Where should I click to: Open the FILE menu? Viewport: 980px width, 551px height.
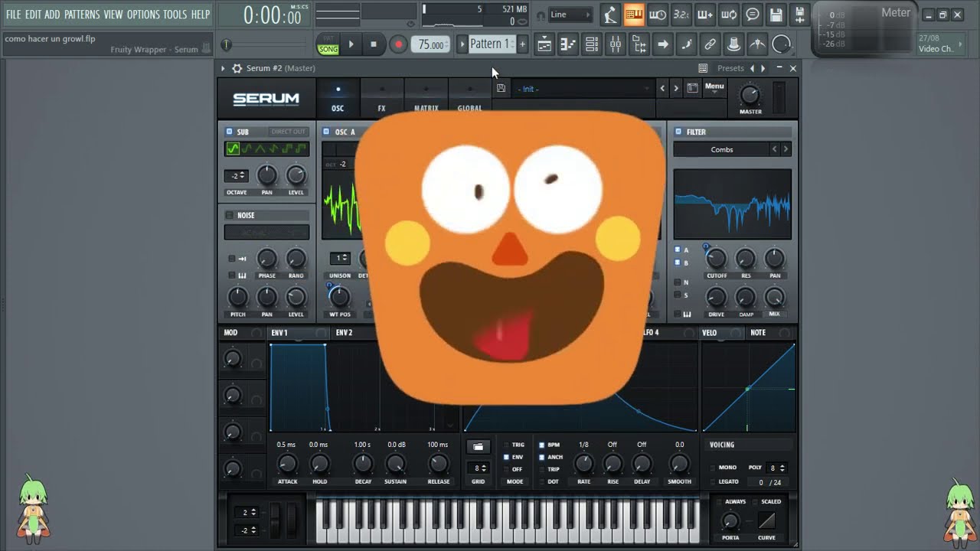(x=13, y=15)
